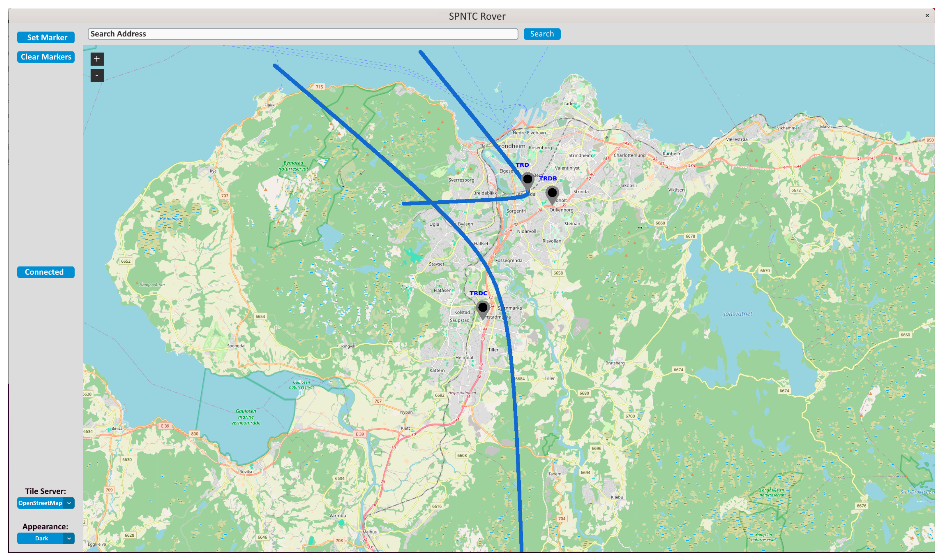Image resolution: width=944 pixels, height=560 pixels.
Task: Select the TRDB map marker pin
Action: coord(552,195)
